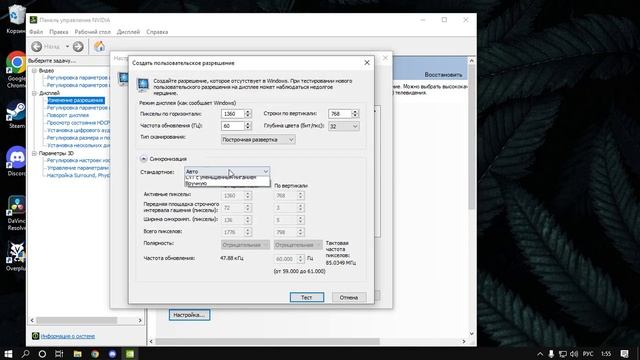The image size is (640, 360).
Task: Open the Файл menu
Action: [36, 32]
